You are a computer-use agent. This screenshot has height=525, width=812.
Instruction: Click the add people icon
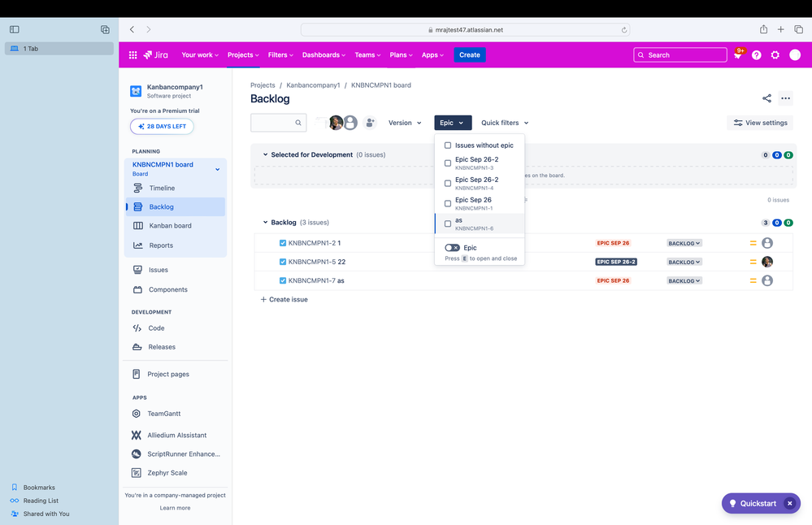point(370,123)
